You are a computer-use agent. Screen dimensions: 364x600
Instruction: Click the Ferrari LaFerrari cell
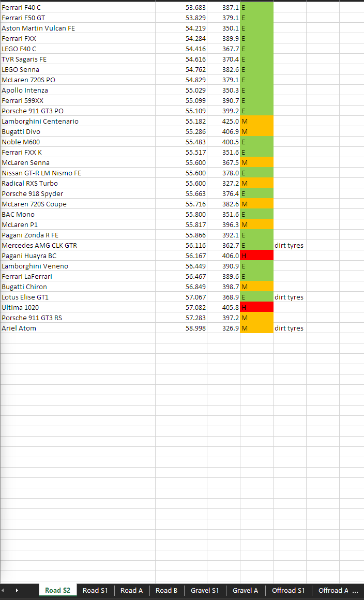[78, 276]
